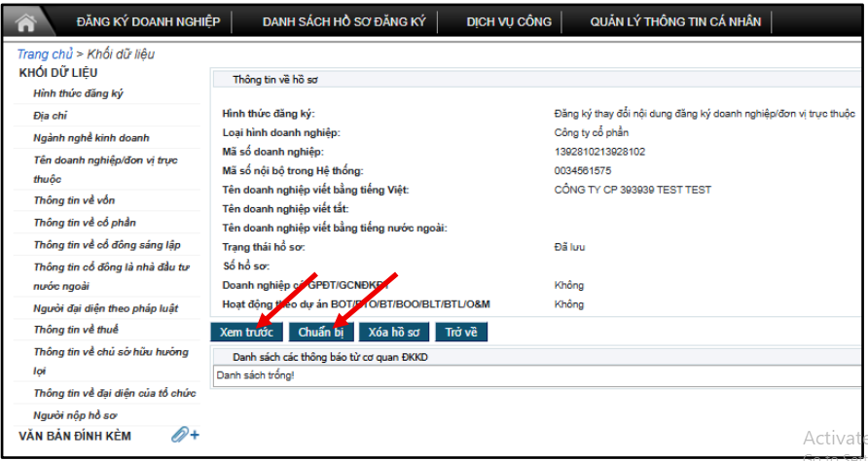Viewport: 868px width, 461px height.
Task: Click the Trạng thái hồ sơ label
Action: click(264, 247)
